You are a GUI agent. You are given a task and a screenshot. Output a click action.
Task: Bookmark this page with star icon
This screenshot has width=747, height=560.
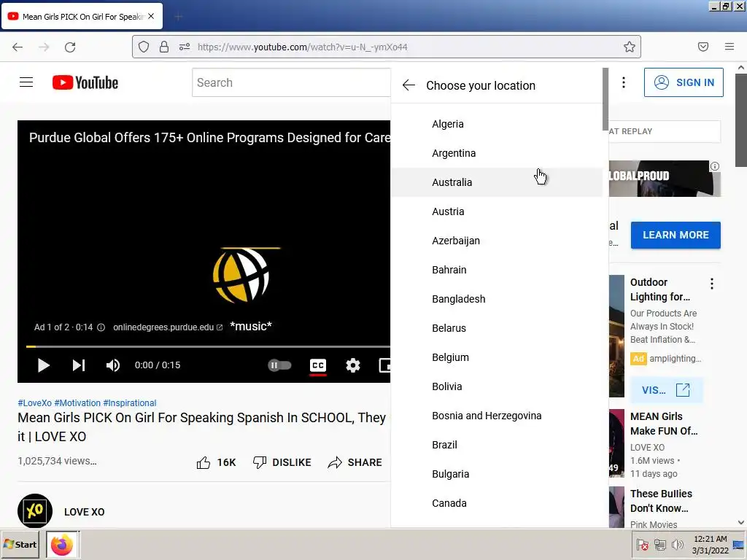[x=630, y=47]
